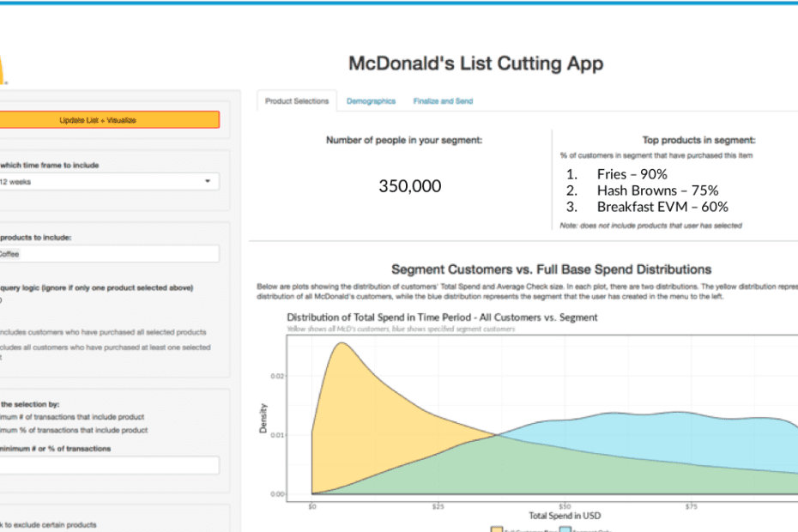
Task: Click the note about user-selected products
Action: pos(651,226)
